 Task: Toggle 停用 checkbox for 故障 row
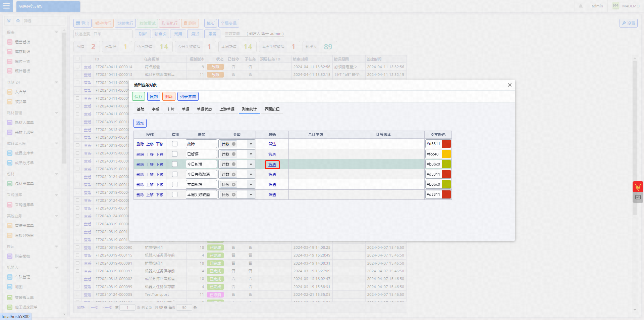tap(175, 144)
